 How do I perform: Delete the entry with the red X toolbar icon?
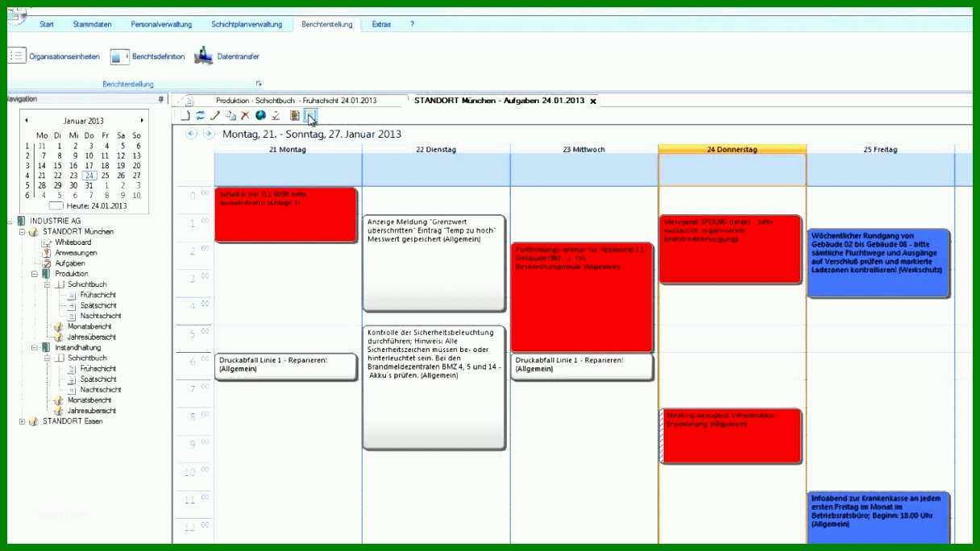click(x=245, y=116)
